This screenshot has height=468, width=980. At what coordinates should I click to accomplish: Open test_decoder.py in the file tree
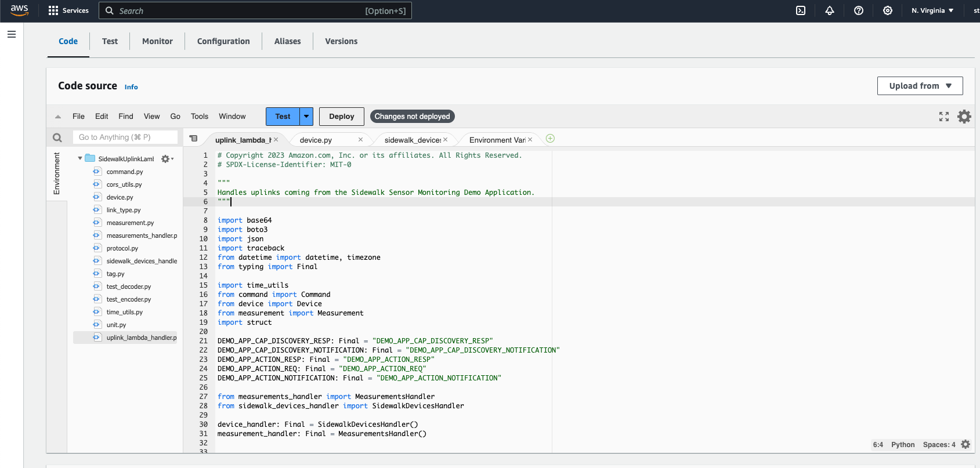tap(129, 286)
